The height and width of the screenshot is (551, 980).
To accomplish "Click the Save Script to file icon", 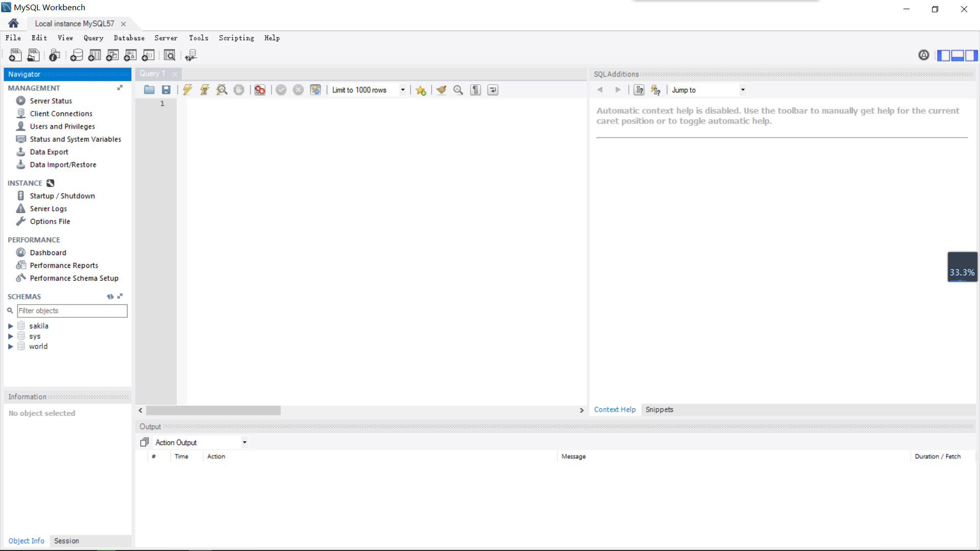I will pyautogui.click(x=166, y=89).
